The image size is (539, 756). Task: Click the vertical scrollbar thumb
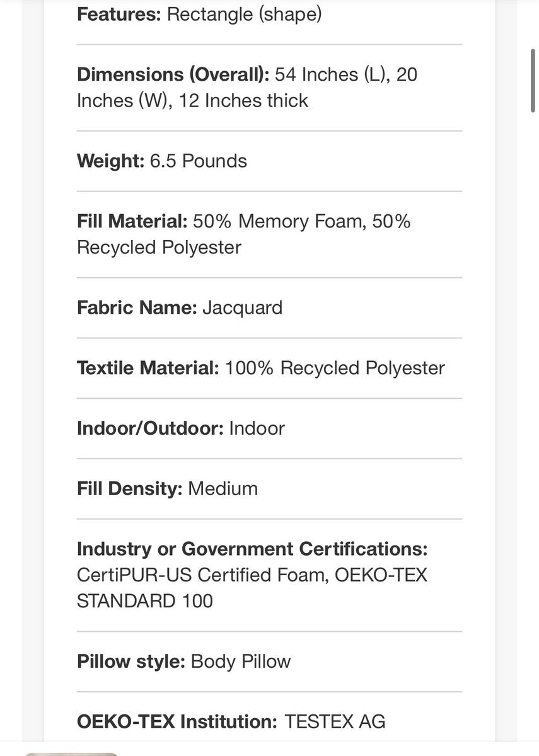click(533, 81)
